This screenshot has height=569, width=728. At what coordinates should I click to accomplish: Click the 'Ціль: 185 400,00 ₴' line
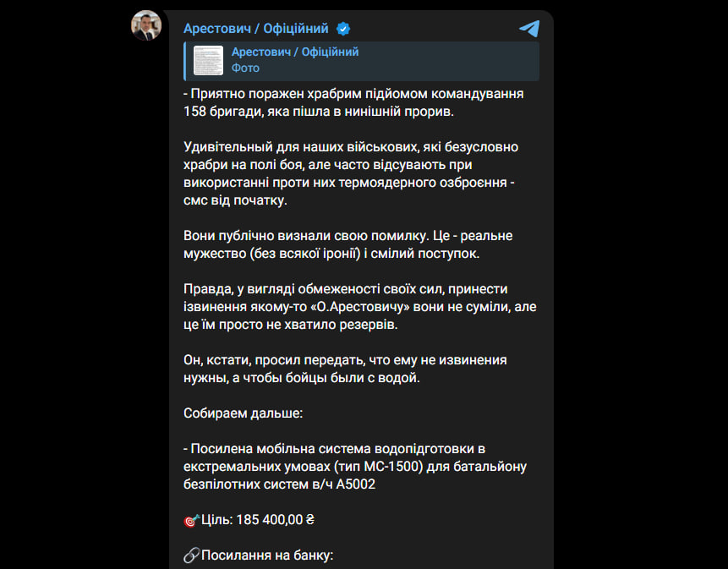251,520
